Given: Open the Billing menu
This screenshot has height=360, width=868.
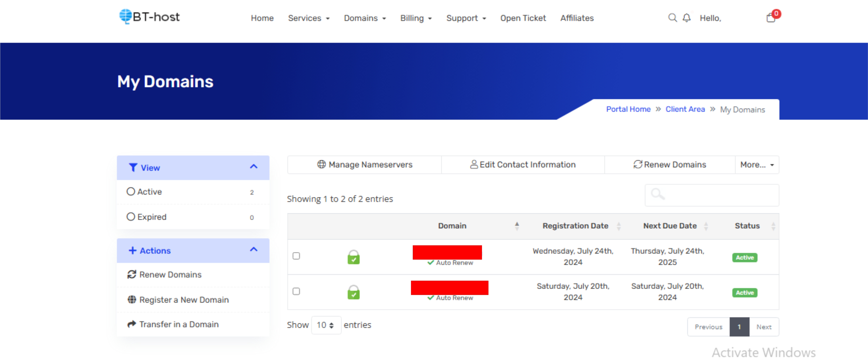Looking at the screenshot, I should tap(416, 18).
